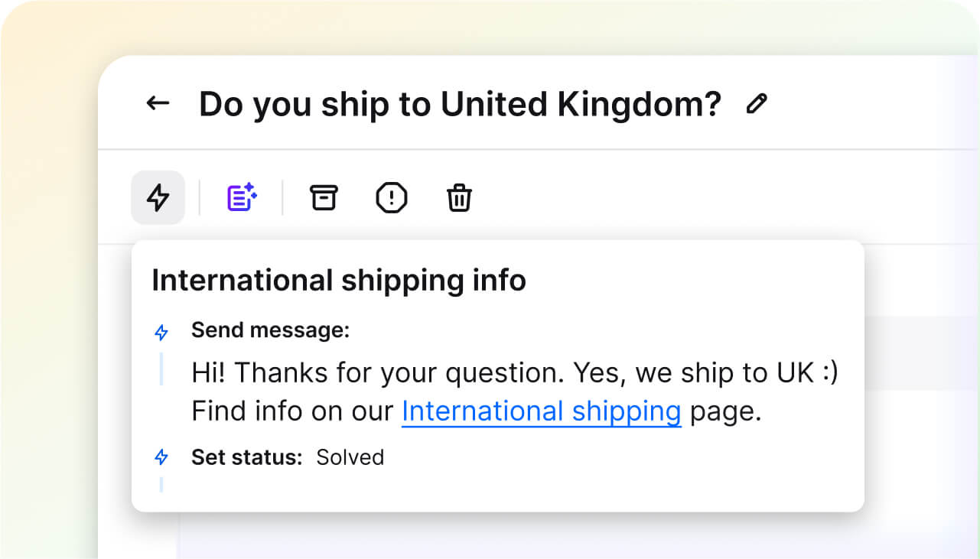
Task: Go back using the left arrow
Action: 158,103
